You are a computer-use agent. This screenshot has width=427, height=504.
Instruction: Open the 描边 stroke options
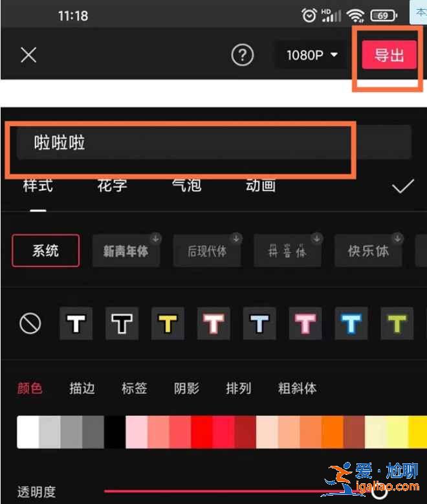pyautogui.click(x=82, y=388)
